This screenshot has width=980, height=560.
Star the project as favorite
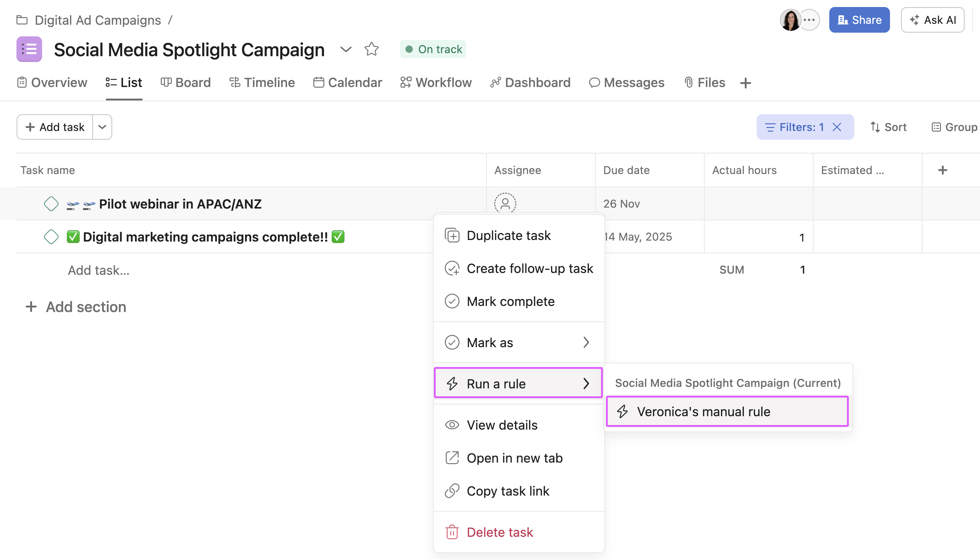click(371, 49)
